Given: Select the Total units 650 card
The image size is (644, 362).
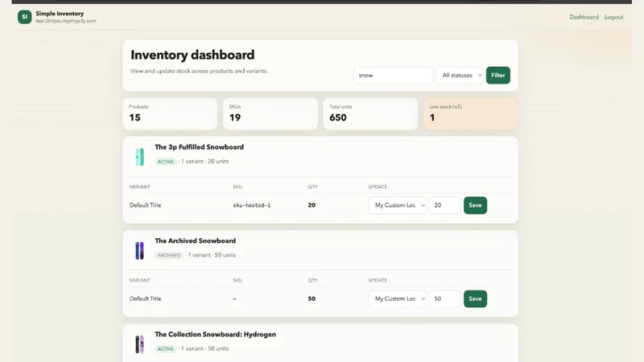Looking at the screenshot, I should 370,113.
